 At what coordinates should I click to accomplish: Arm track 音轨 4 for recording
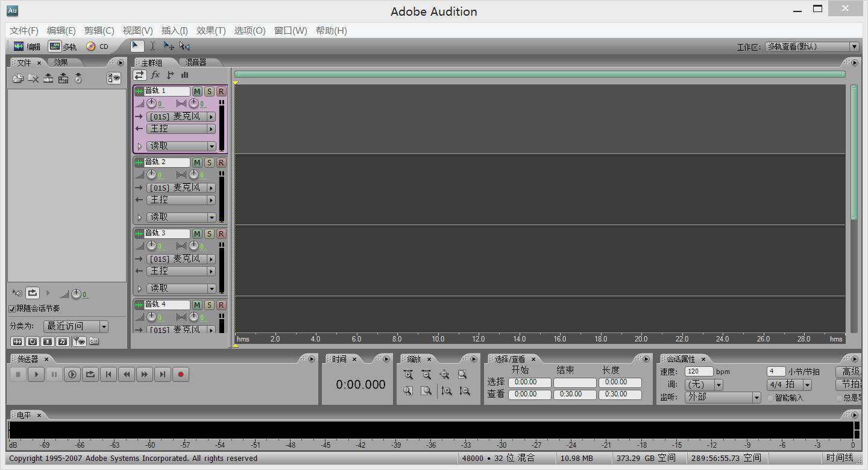tap(221, 305)
